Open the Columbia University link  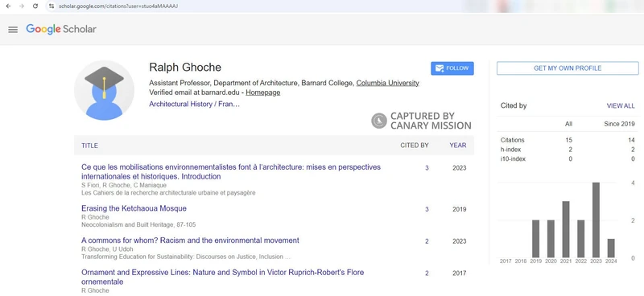(387, 83)
